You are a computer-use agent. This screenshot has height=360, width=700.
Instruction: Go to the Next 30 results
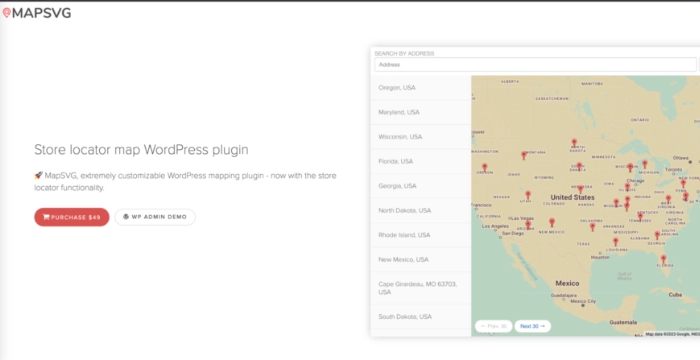(x=533, y=327)
